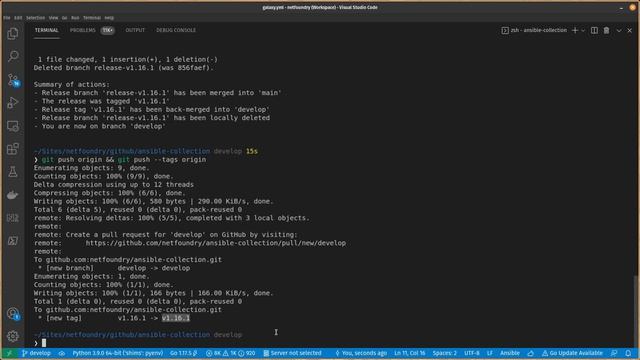Open errors and warnings count in status bar
640x360 pixels.
click(231, 353)
